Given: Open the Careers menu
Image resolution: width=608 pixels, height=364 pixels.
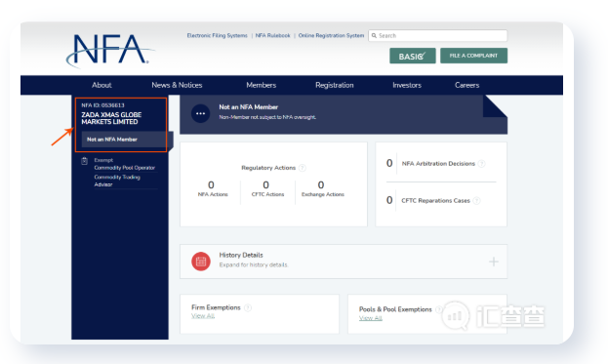Looking at the screenshot, I should tap(466, 85).
